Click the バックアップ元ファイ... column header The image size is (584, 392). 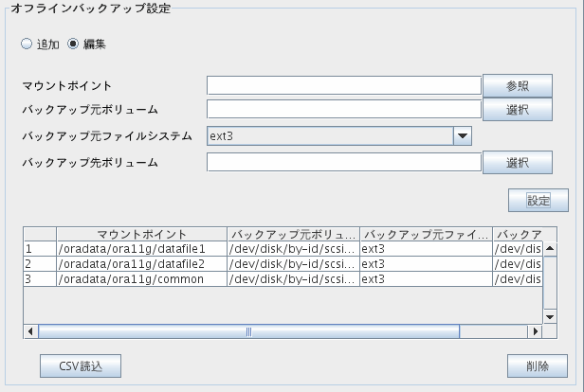point(426,234)
